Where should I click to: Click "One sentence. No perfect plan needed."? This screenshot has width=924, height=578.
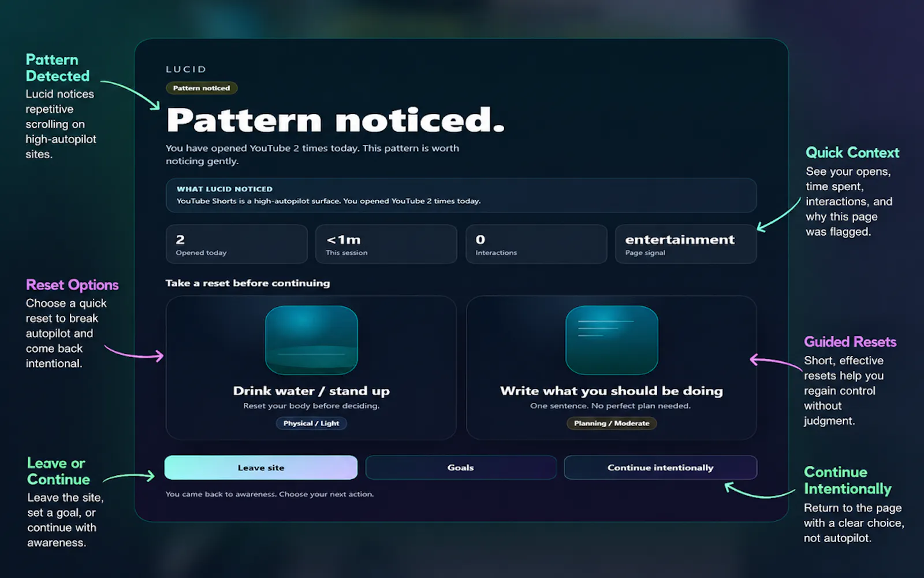610,406
